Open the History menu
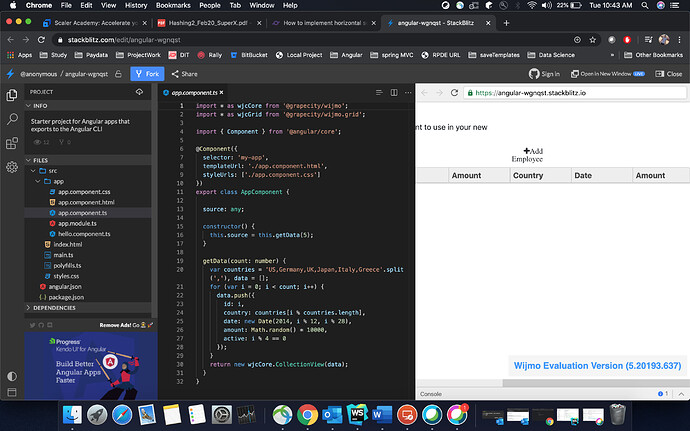The height and width of the screenshot is (431, 690). (136, 5)
